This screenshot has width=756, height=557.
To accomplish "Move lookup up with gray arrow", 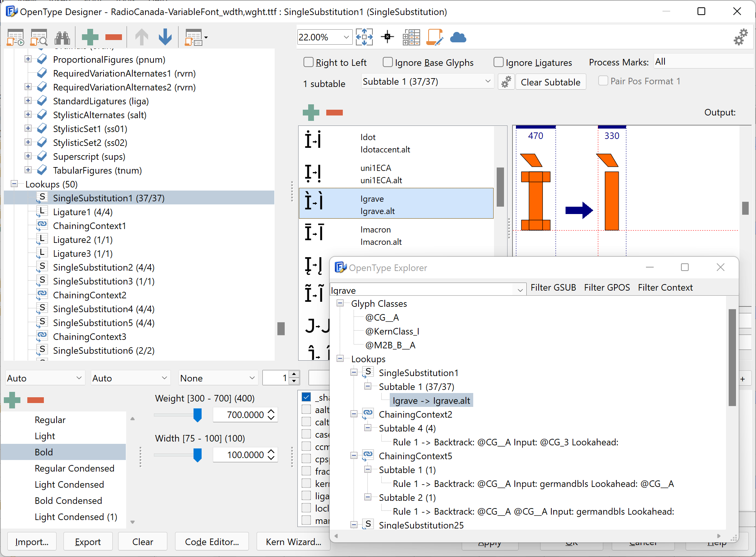I will 142,37.
